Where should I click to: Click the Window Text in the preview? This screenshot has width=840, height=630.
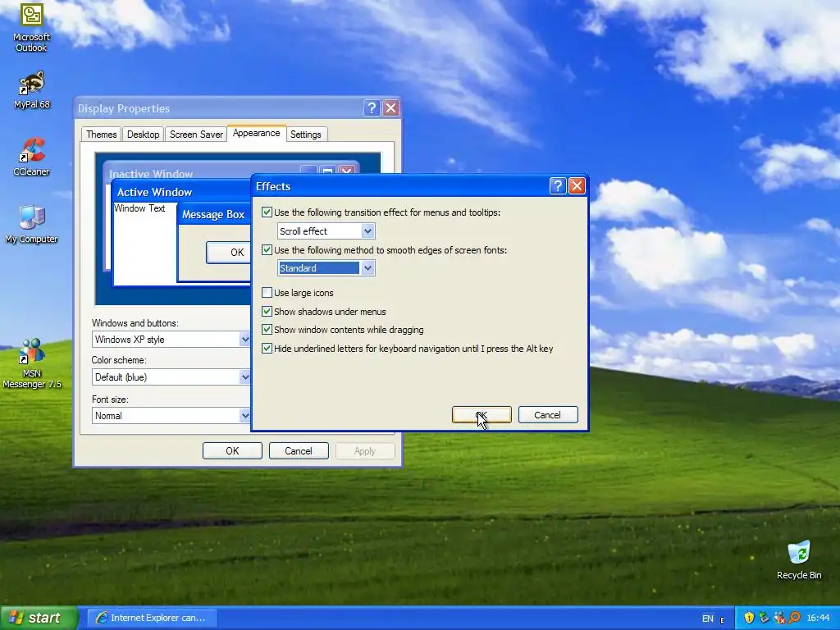(x=139, y=208)
